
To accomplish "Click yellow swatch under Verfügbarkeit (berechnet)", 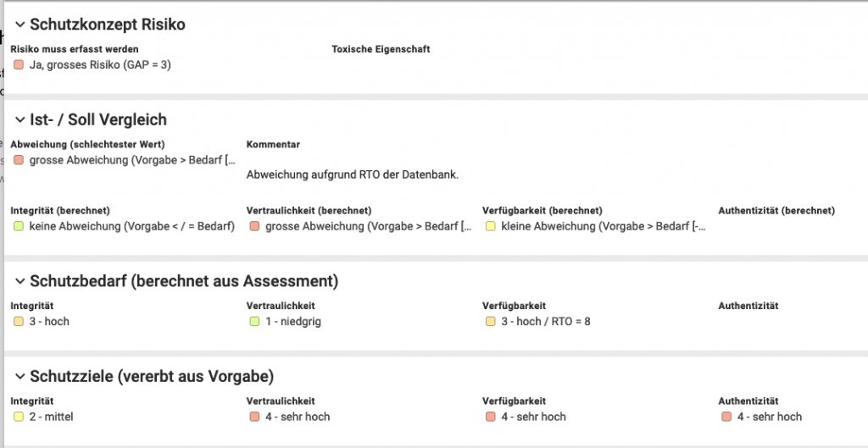I will (x=490, y=226).
